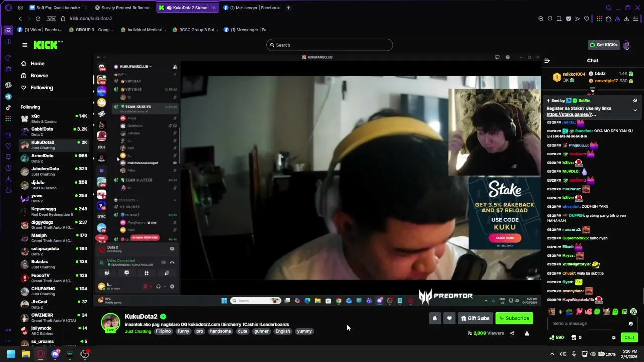Image resolution: width=644 pixels, height=362 pixels.
Task: Open the stake.games link in pinned message
Action: 571,114
